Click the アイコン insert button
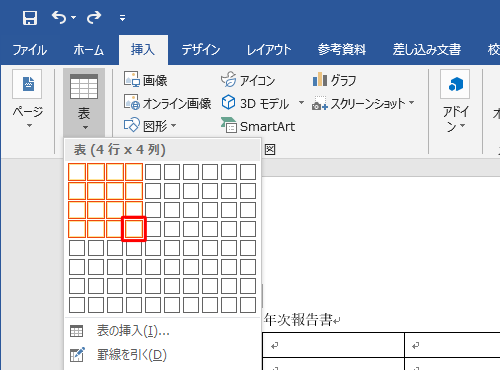 (248, 80)
